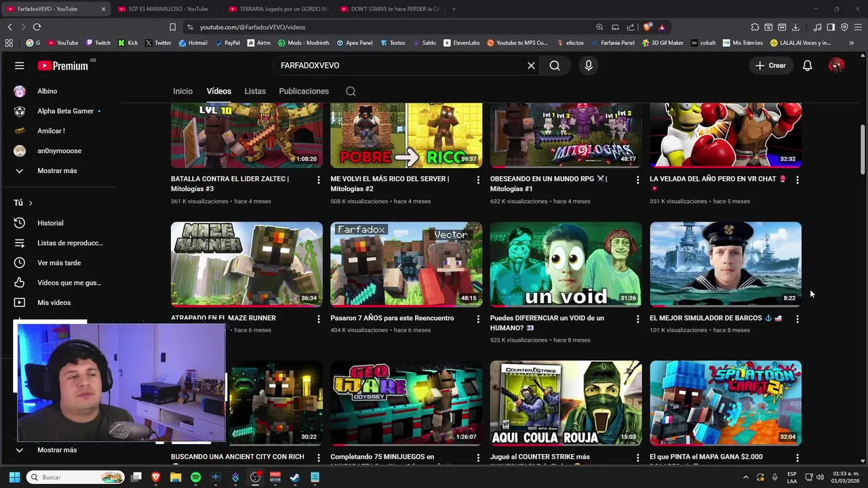
Task: Expand the Tú section chevron
Action: point(31,203)
